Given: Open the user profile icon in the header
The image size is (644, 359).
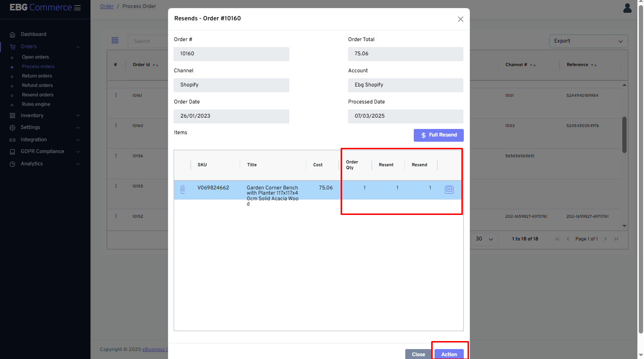Looking at the screenshot, I should coord(627,8).
